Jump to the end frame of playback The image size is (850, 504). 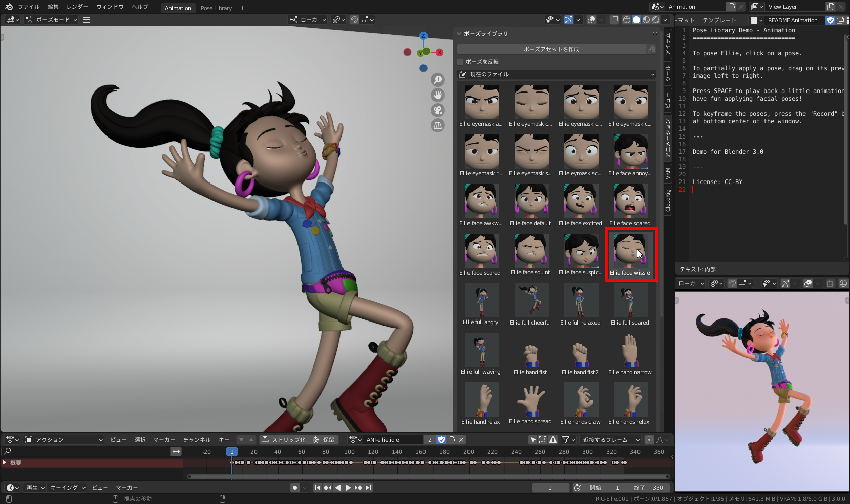369,488
